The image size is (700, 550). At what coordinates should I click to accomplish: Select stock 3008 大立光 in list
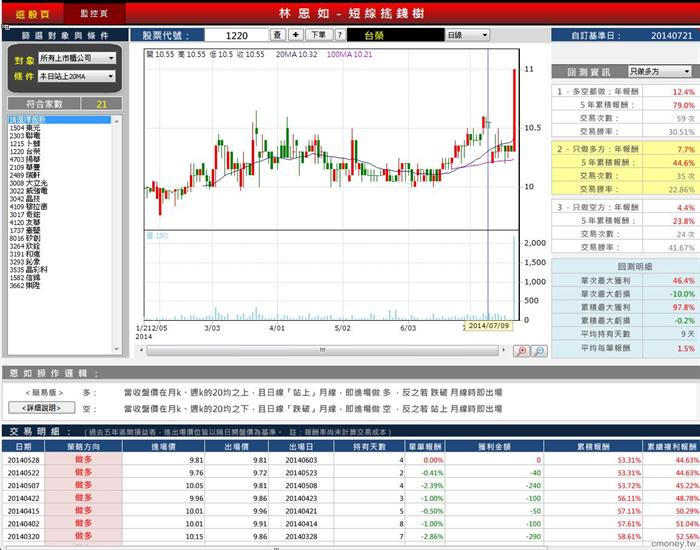(x=28, y=183)
